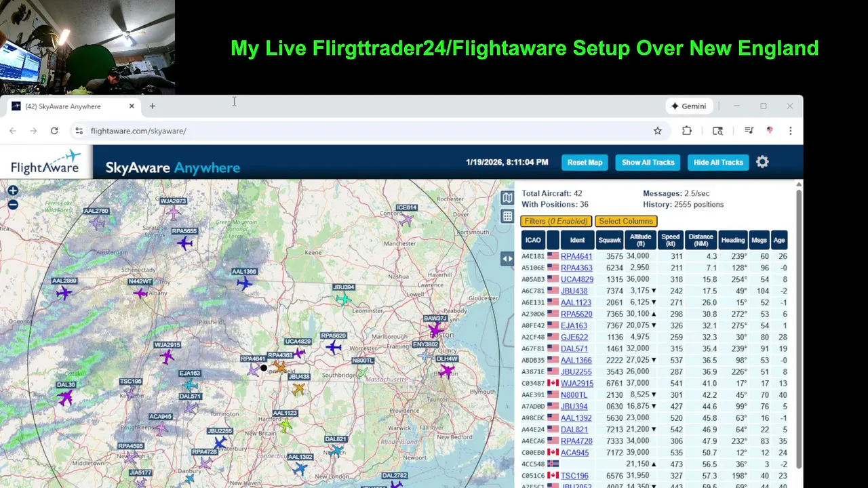Image resolution: width=868 pixels, height=488 pixels.
Task: Sort table by Altitude column
Action: click(x=641, y=240)
